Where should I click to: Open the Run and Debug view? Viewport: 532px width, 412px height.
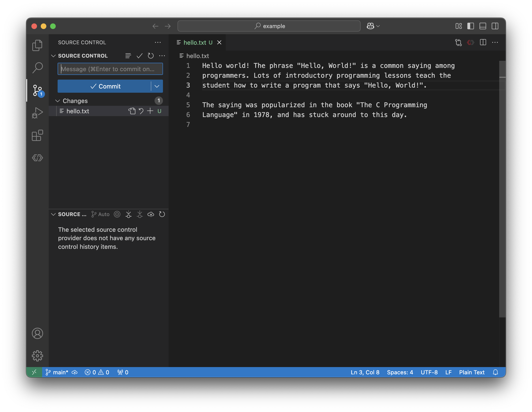37,113
